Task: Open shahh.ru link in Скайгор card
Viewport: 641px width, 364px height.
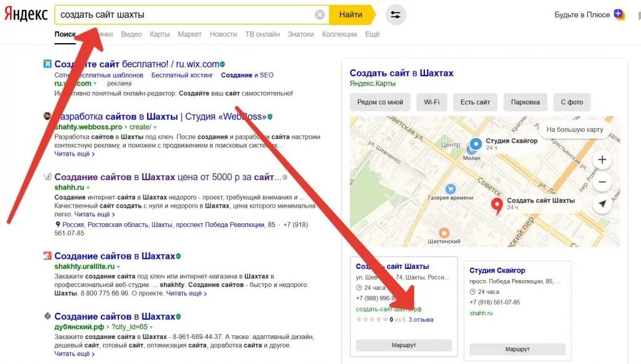Action: (481, 313)
